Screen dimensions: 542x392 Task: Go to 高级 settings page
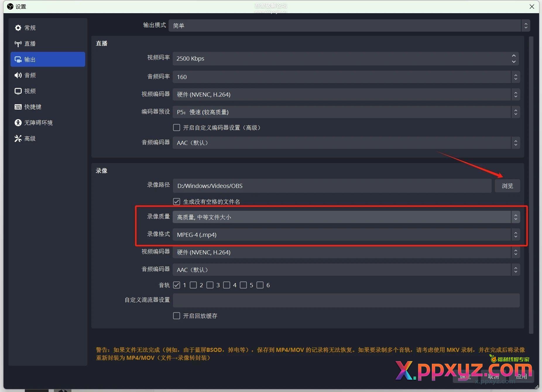tap(48, 138)
